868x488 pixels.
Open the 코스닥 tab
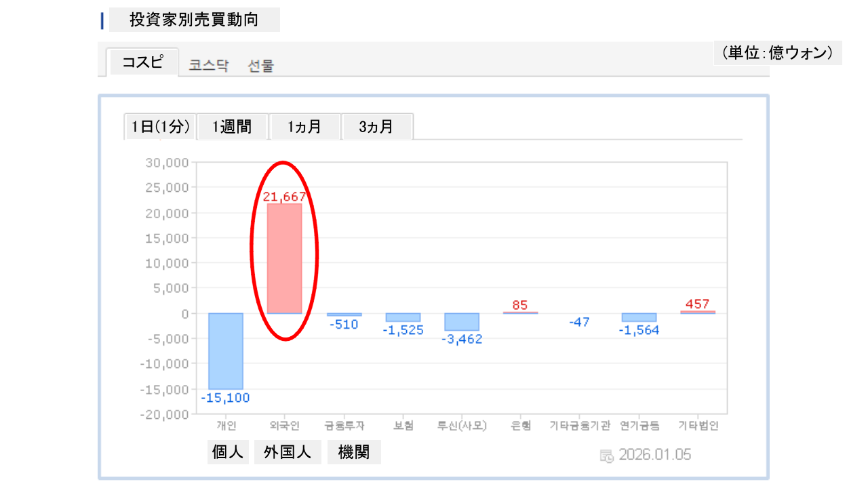pos(208,66)
